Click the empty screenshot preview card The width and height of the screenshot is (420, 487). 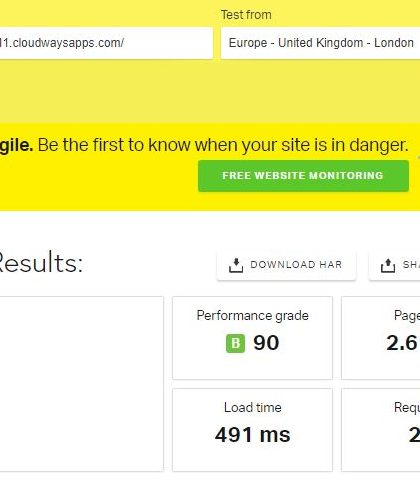82,384
